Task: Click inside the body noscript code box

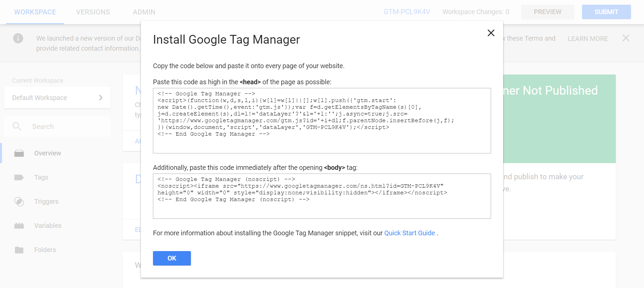Action: point(322,196)
